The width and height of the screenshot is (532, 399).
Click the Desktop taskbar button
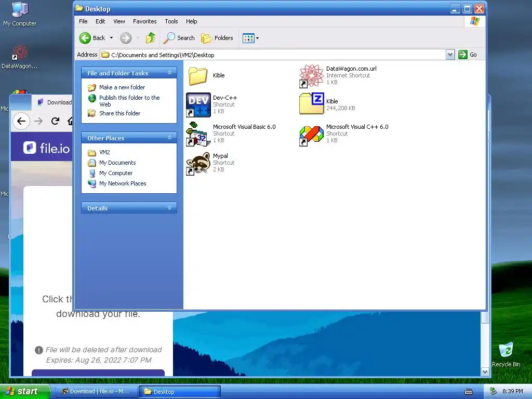180,392
